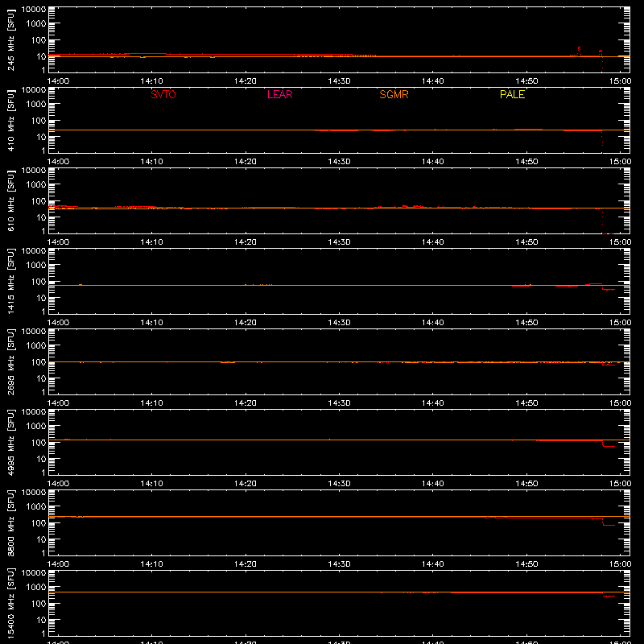This screenshot has width=644, height=644.
Task: Click the 100 y-axis label of the 2695 MHz plot
Action: click(39, 361)
